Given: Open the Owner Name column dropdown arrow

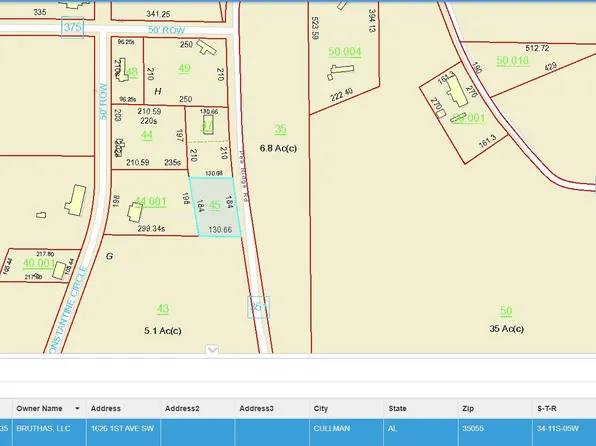Looking at the screenshot, I should point(78,409).
